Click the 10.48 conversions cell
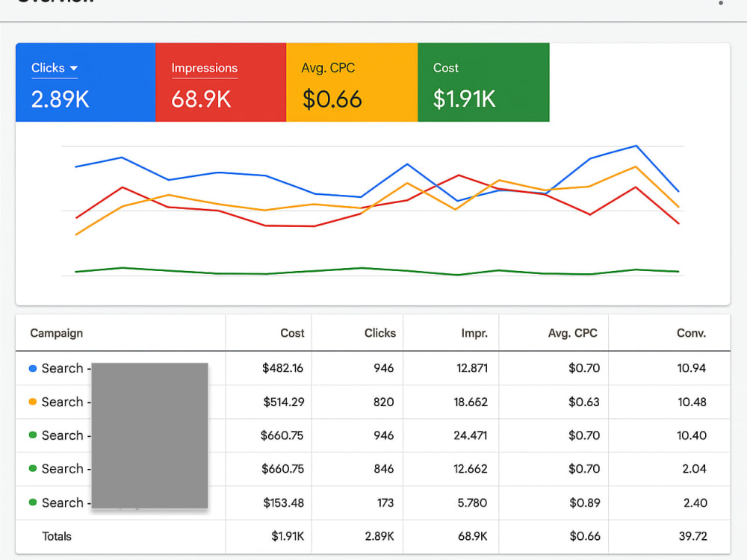 tap(692, 402)
